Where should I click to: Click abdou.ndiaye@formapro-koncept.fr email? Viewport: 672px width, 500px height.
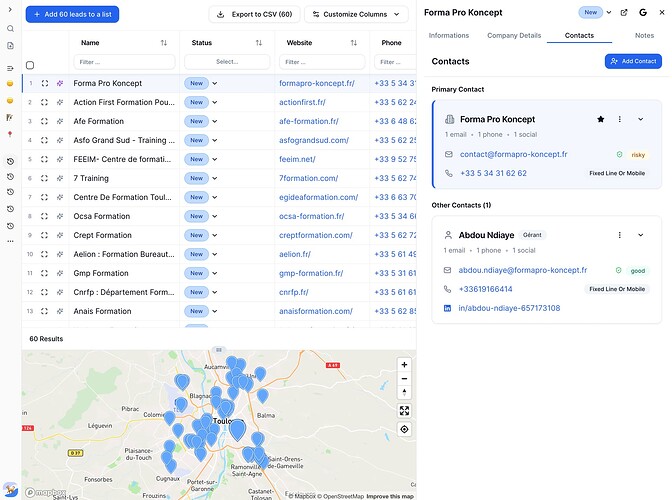(523, 270)
